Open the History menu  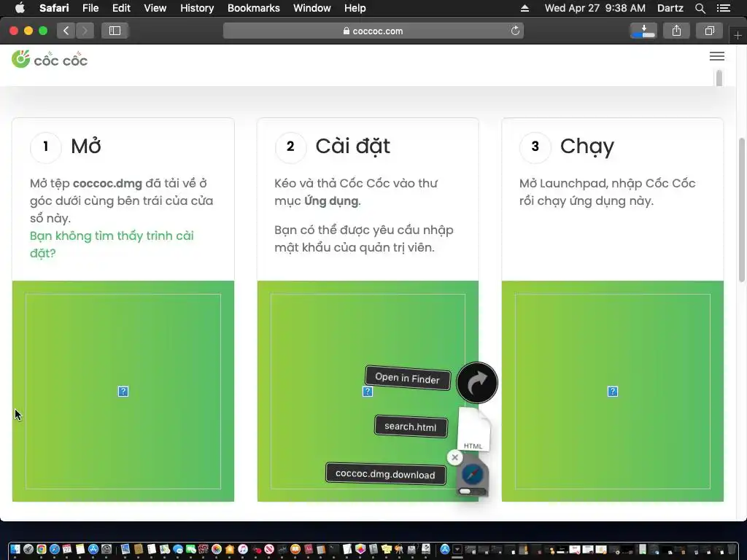click(x=197, y=8)
